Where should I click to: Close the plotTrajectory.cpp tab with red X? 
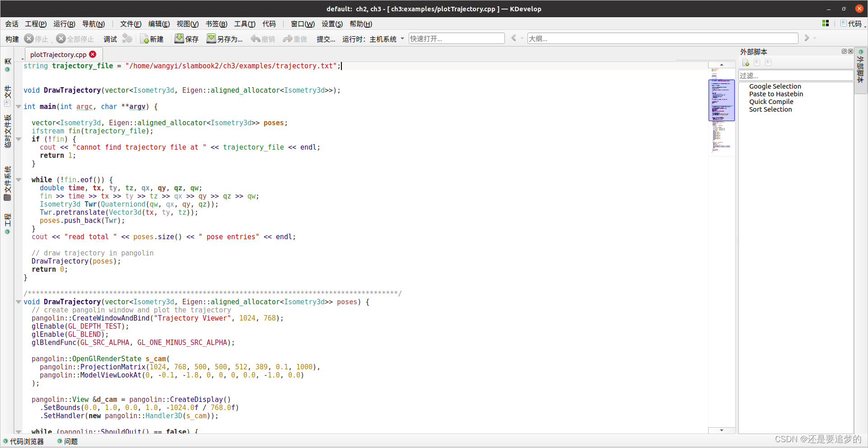93,54
